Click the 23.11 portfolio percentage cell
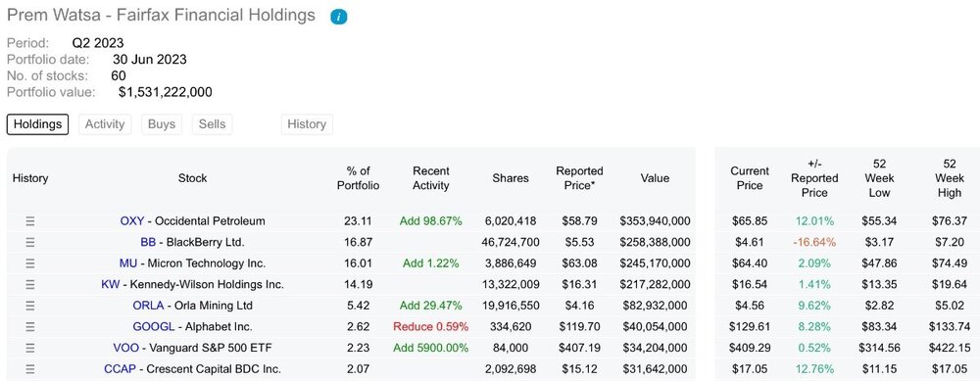980x381 pixels. pos(358,221)
